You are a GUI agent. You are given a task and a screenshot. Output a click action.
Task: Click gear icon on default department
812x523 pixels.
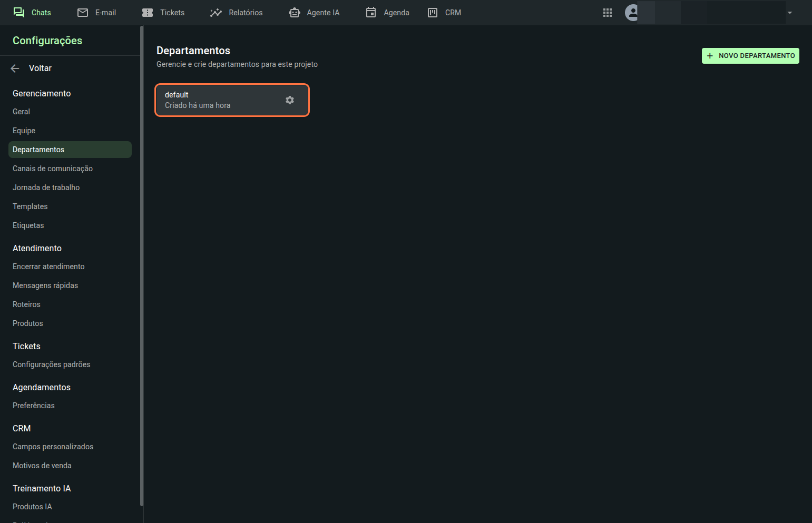[x=290, y=100]
